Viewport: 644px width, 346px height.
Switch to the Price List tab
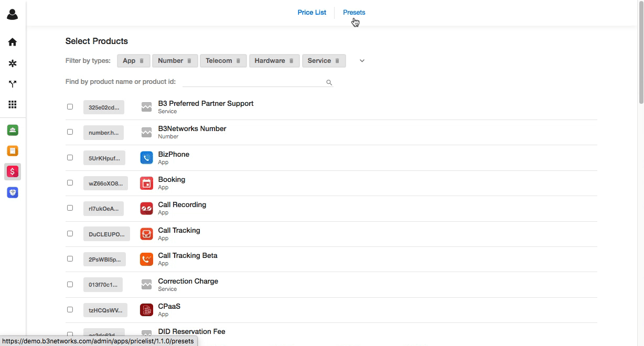tap(312, 13)
